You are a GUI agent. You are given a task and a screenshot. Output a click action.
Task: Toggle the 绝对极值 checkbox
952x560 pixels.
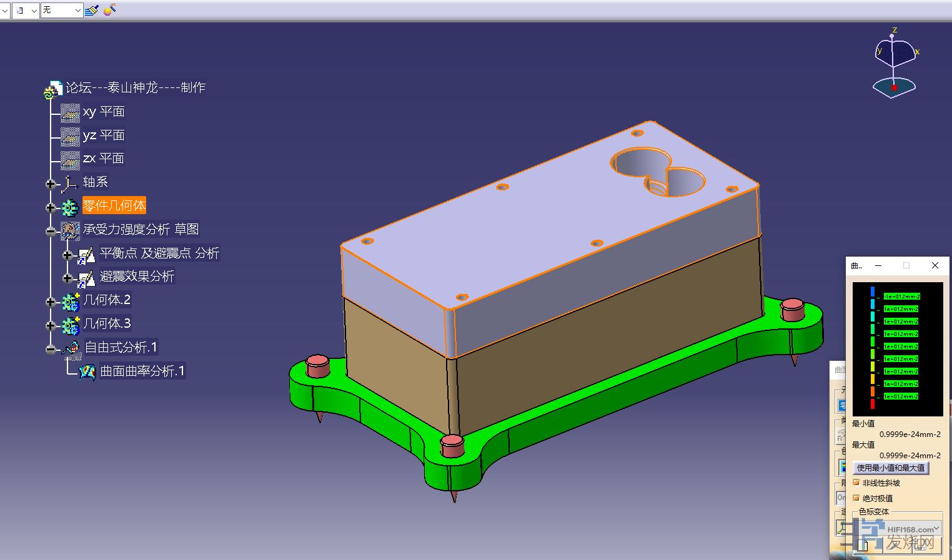tap(856, 498)
